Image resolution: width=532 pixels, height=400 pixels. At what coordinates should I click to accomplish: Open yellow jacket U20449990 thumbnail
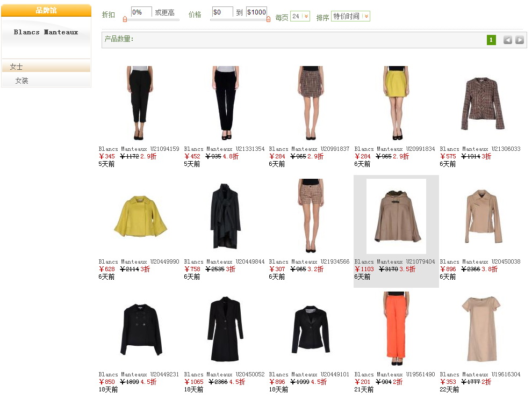[140, 216]
